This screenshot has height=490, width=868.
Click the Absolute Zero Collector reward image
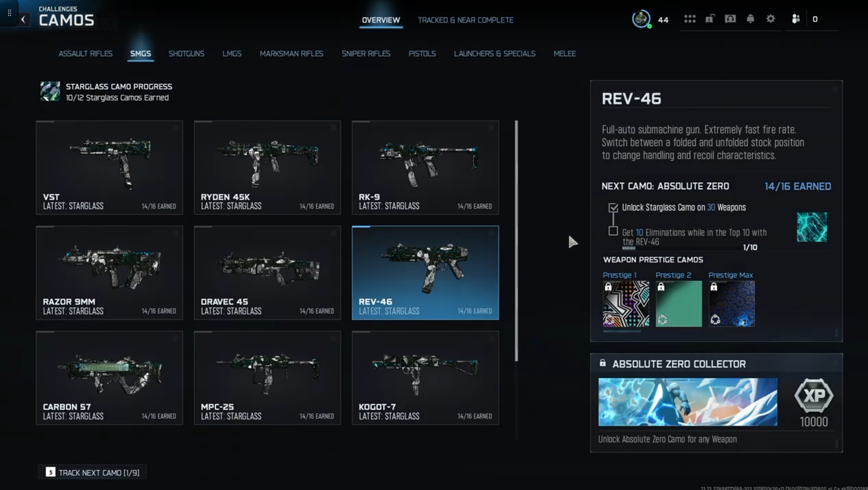[x=688, y=402]
